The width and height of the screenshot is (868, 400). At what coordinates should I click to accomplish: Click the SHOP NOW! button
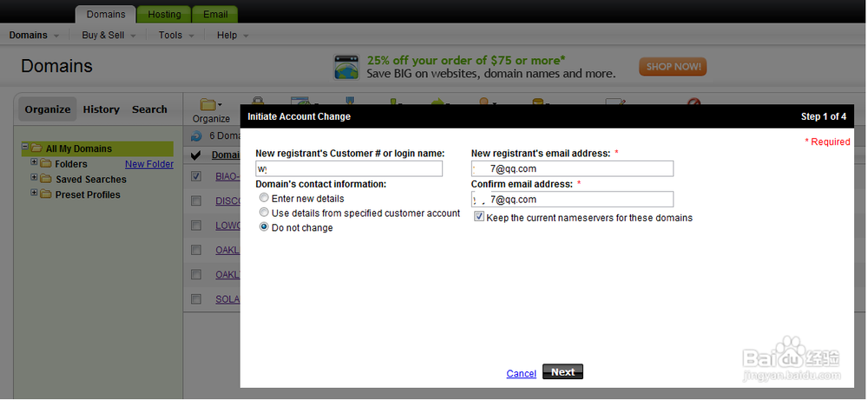point(673,67)
